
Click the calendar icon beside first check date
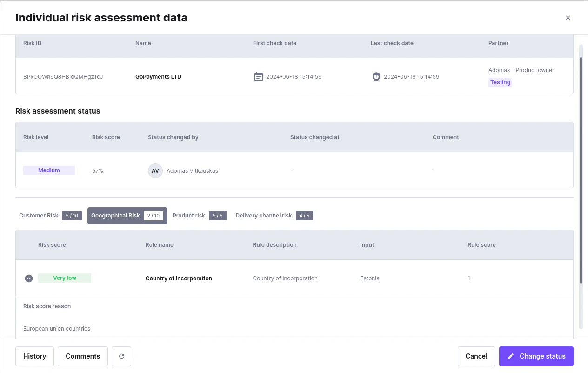[x=259, y=76]
